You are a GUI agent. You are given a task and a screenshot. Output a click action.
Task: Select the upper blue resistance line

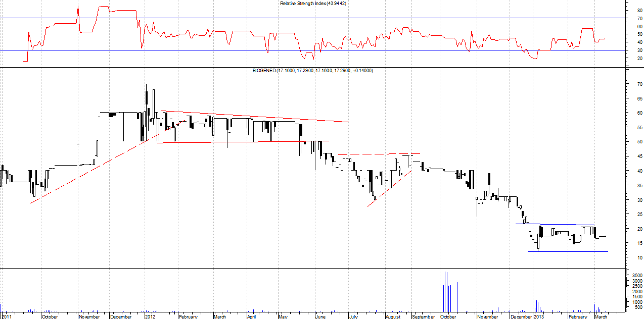point(566,224)
